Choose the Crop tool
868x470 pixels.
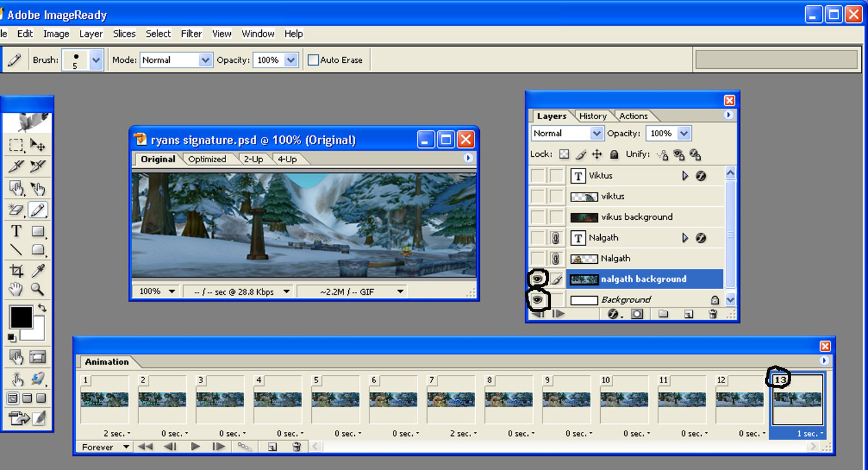point(16,270)
